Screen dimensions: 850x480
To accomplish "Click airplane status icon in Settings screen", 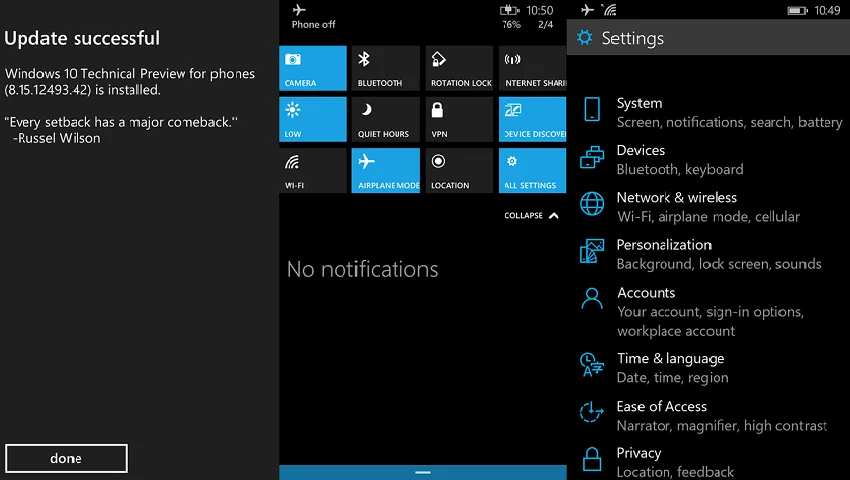I will [587, 10].
